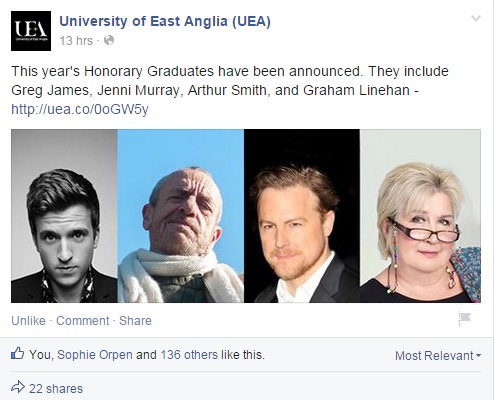Expand the Most Relevant sort dropdown
Image resolution: width=494 pixels, height=400 pixels.
pos(438,356)
